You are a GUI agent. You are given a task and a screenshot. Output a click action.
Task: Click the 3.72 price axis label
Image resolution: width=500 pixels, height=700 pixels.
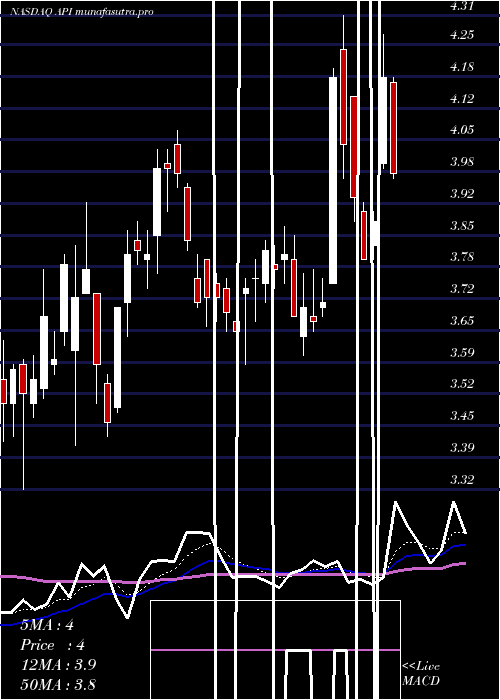(x=463, y=288)
